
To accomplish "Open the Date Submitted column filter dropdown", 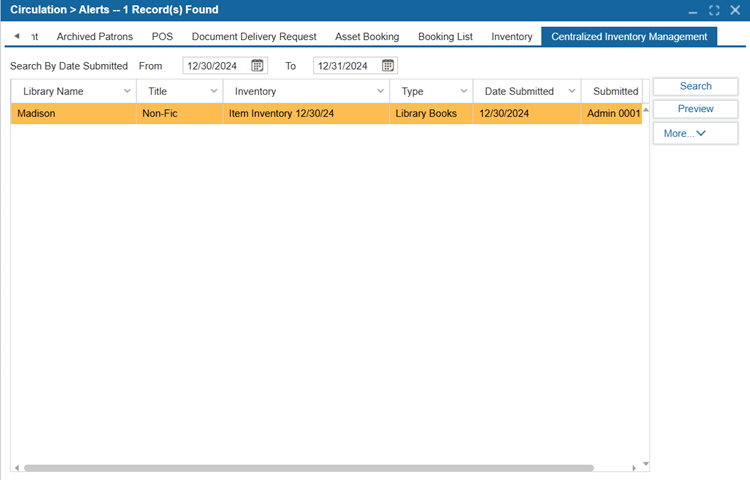I will coord(572,91).
